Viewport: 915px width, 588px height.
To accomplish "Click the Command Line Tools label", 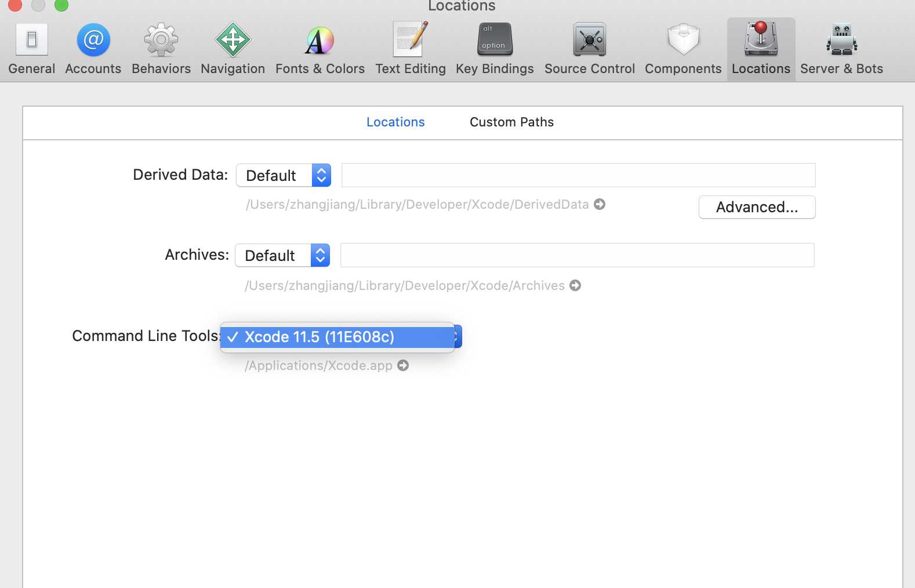I will (146, 336).
